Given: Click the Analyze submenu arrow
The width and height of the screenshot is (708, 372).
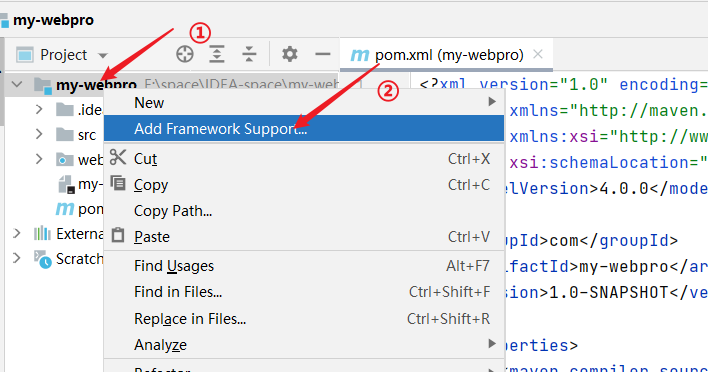Looking at the screenshot, I should [492, 344].
